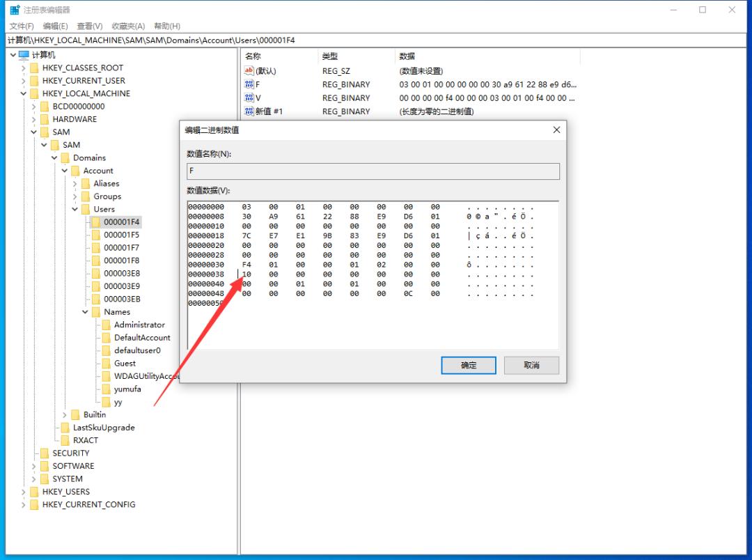Screen dimensions: 752x560
Task: Click the string icon of (默认) value
Action: coord(249,71)
